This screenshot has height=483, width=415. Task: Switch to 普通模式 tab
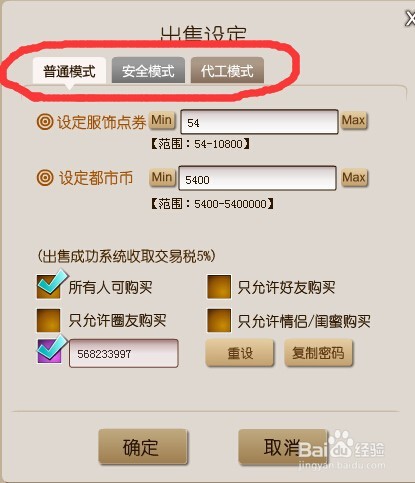pos(69,70)
